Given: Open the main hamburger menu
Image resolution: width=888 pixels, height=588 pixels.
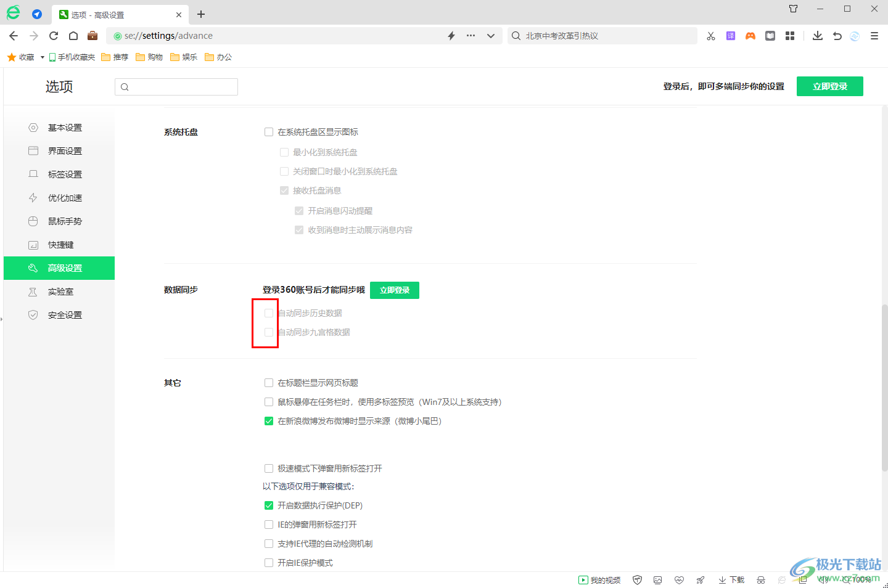Looking at the screenshot, I should [874, 36].
